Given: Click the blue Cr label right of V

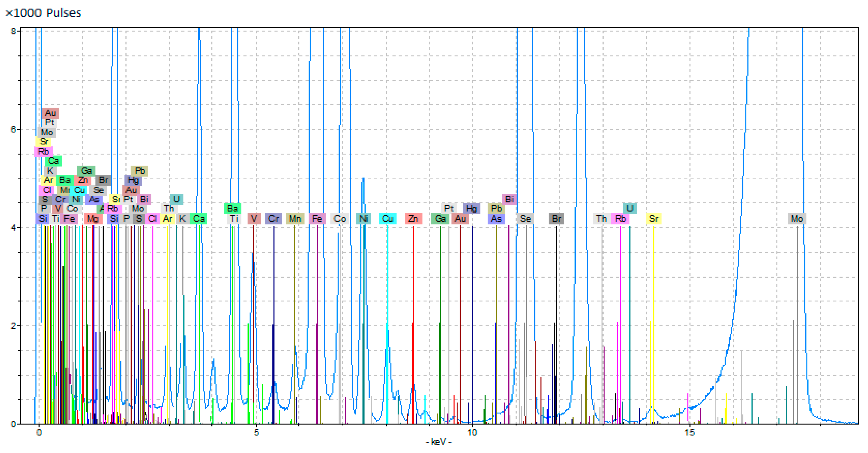Looking at the screenshot, I should pos(273,219).
